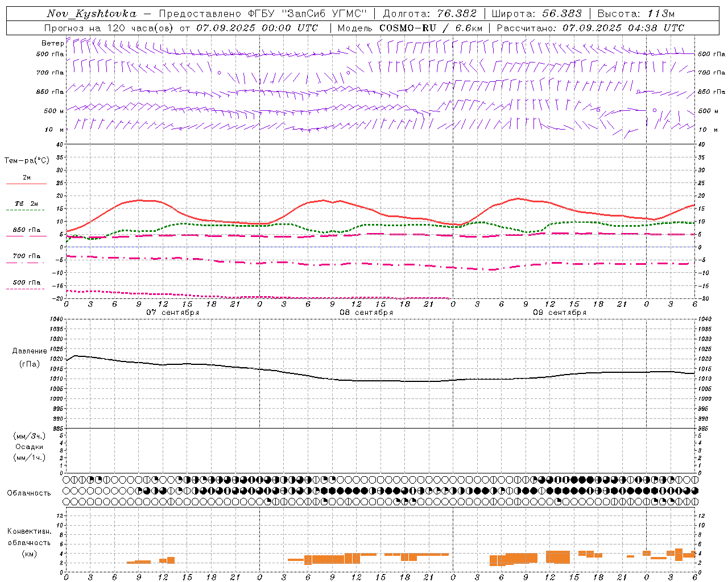Screen dimensions: 728x582
Task: Click the 09 сентября date label
Action: pyautogui.click(x=560, y=313)
